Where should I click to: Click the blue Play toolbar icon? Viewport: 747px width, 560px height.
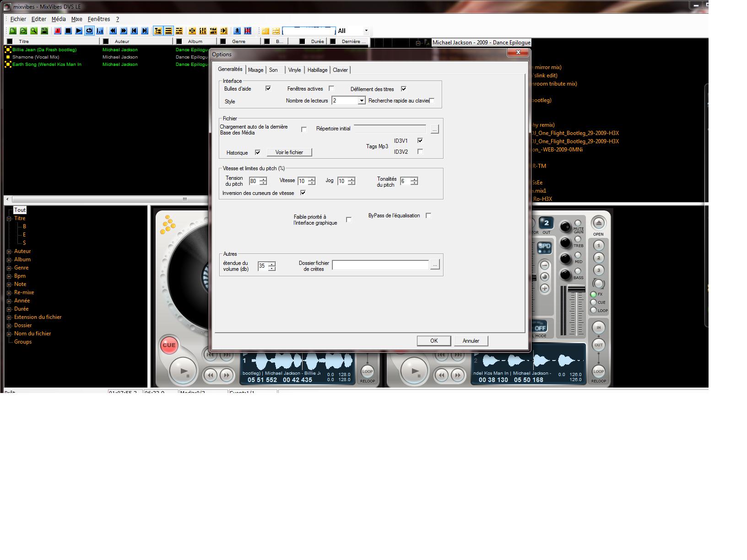coord(79,31)
